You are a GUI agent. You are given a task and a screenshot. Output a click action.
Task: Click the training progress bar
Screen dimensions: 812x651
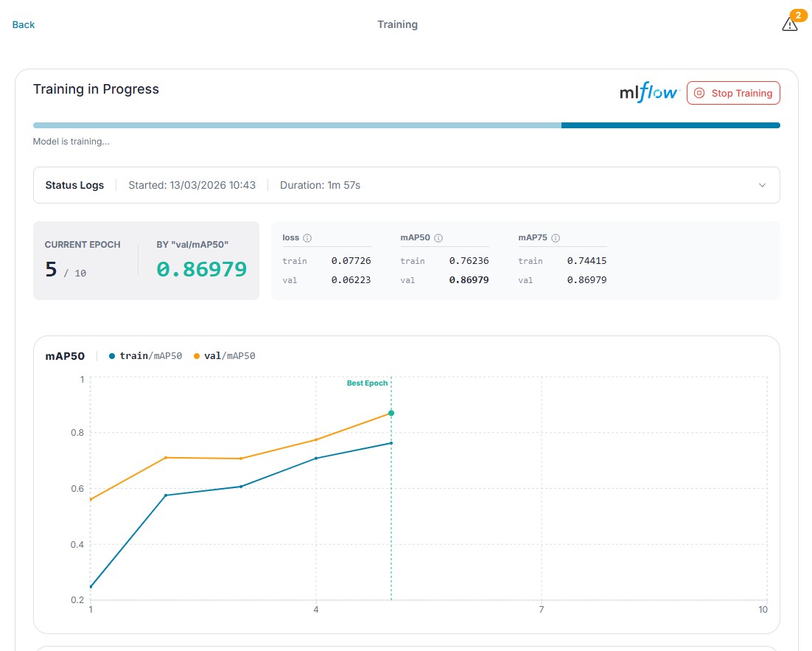click(x=407, y=125)
